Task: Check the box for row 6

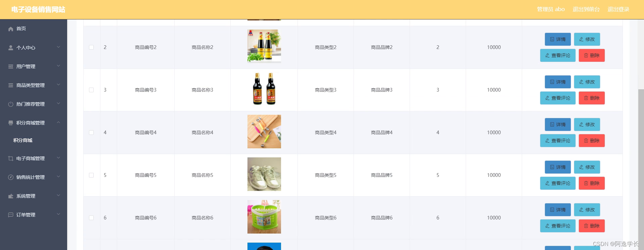Action: (91, 218)
